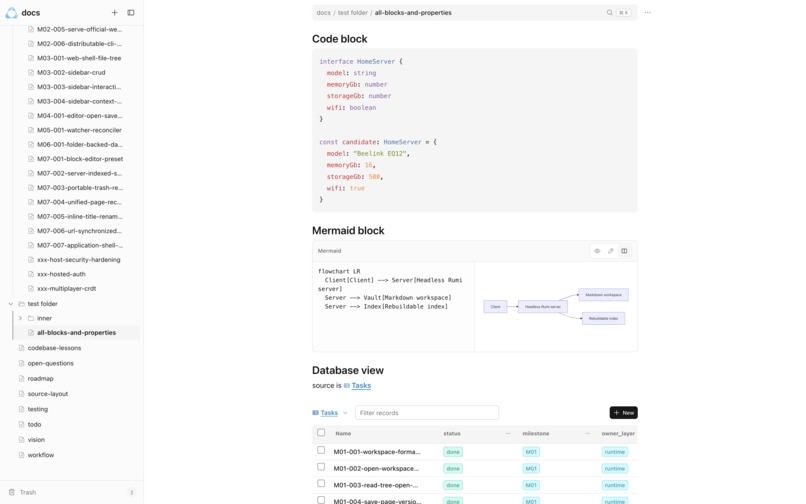This screenshot has width=806, height=504.
Task: Click the milestone column header
Action: [536, 434]
